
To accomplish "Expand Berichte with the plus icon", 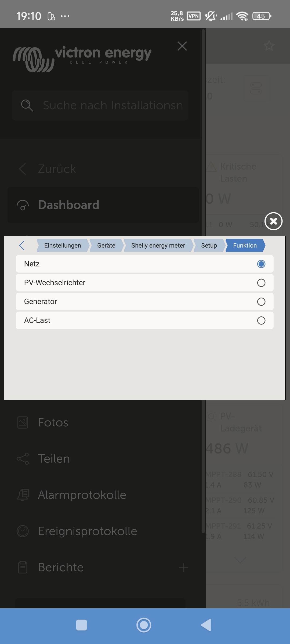I will tap(183, 567).
